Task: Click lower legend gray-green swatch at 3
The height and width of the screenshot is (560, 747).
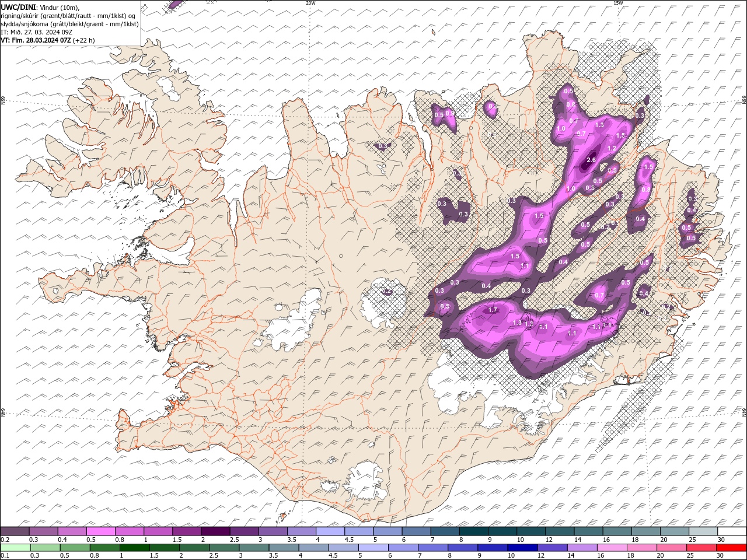Action: coord(254,548)
